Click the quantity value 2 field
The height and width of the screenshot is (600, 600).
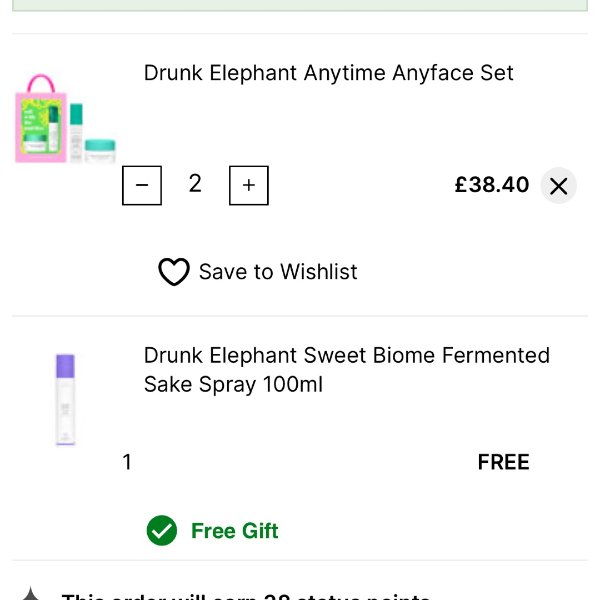click(195, 184)
